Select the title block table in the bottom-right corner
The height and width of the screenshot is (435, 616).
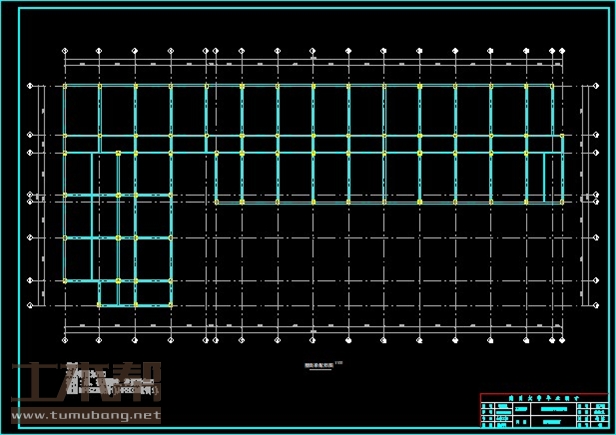pyautogui.click(x=544, y=412)
